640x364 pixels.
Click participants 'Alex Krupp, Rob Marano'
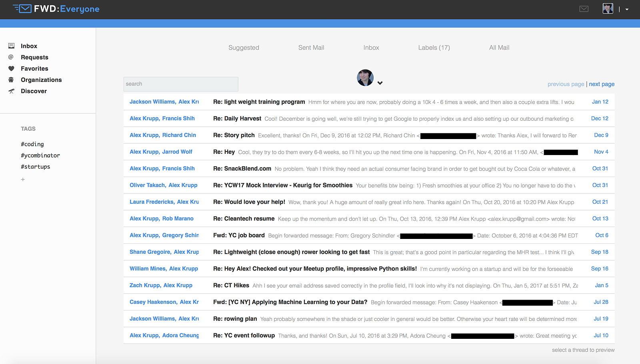click(x=162, y=219)
